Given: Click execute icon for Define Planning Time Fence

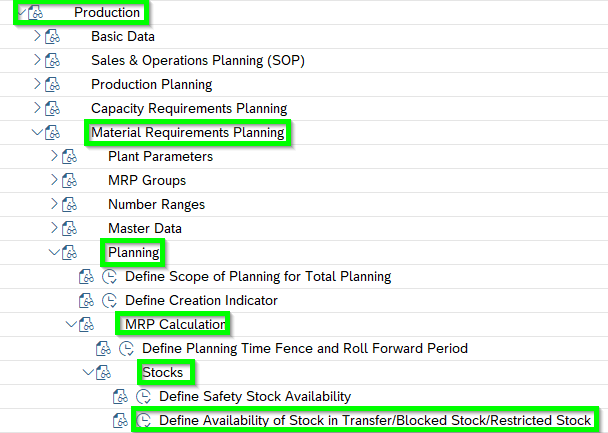Looking at the screenshot, I should tap(127, 349).
